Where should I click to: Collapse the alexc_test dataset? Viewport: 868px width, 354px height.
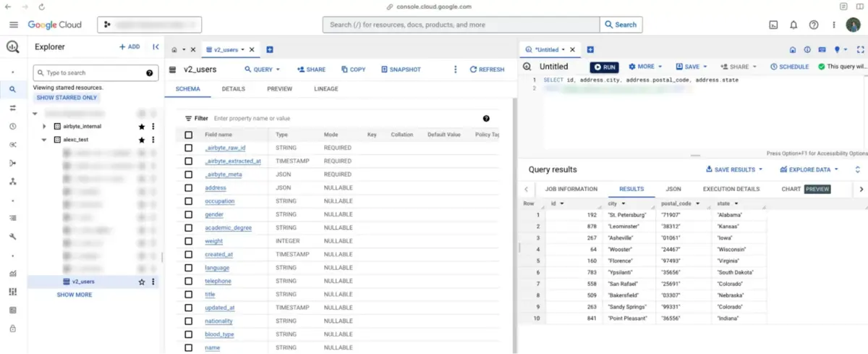pyautogui.click(x=45, y=140)
